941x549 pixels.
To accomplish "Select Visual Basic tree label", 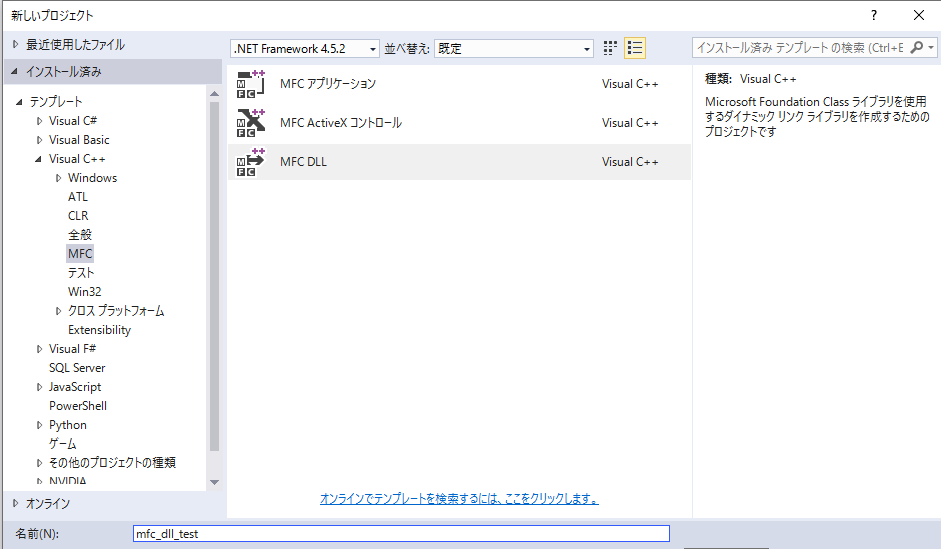I will pyautogui.click(x=79, y=140).
